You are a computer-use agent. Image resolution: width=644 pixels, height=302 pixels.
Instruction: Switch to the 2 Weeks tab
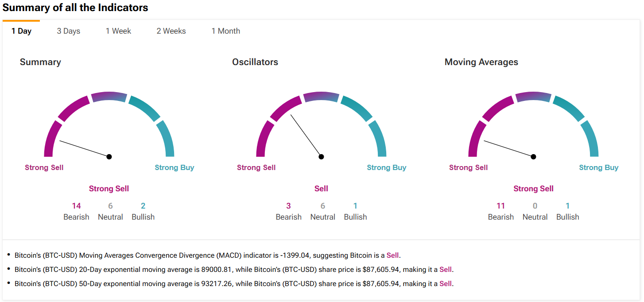click(x=171, y=31)
